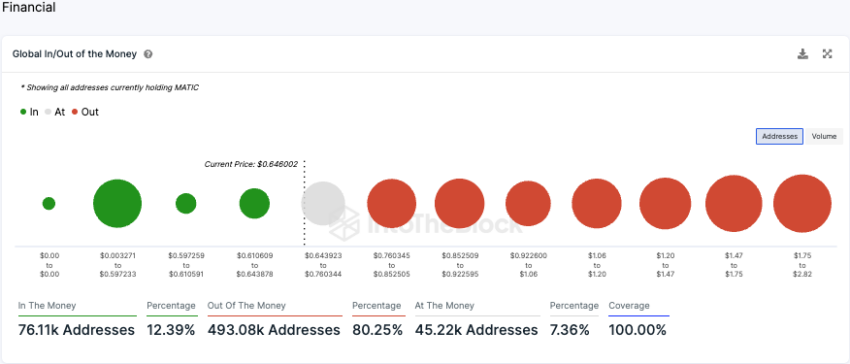Select the red bubble for $0.922600 to $1.06

528,203
